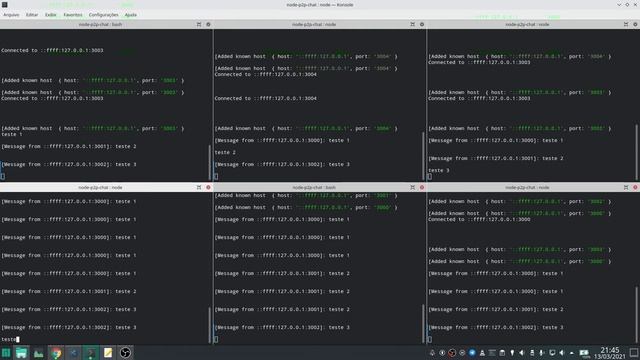Viewport: 640px width, 360px height.
Task: Click 'teste 2' message in bottom-right pane
Action: [x=496, y=309]
